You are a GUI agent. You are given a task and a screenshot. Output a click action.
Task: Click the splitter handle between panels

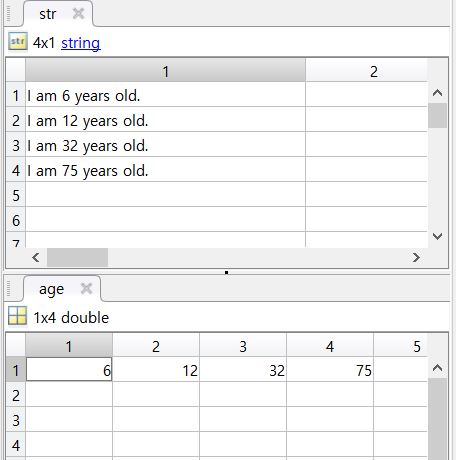(x=227, y=272)
